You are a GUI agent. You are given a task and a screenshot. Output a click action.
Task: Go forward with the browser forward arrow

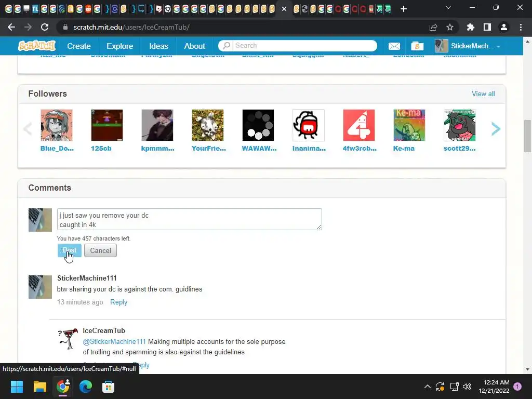tap(28, 27)
